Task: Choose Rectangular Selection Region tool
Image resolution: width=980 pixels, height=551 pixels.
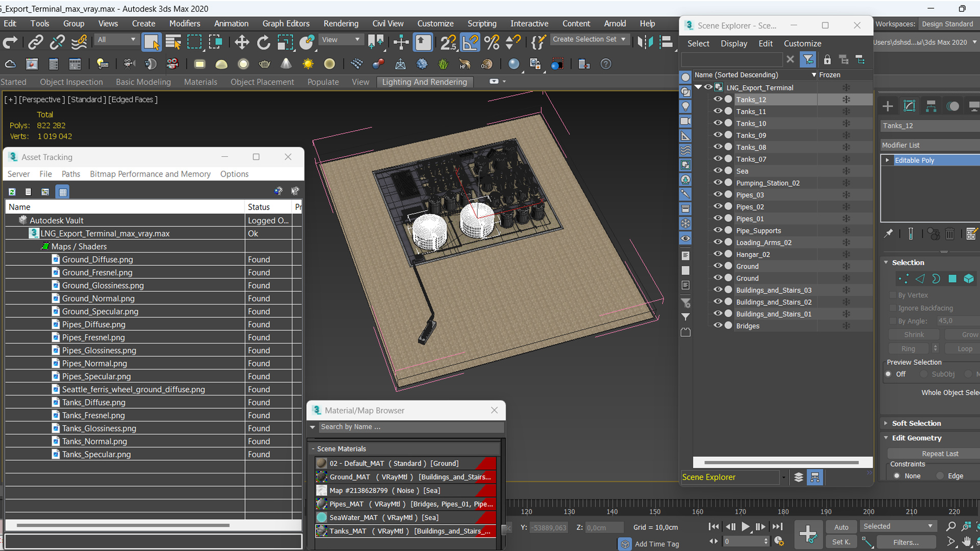Action: (x=194, y=42)
